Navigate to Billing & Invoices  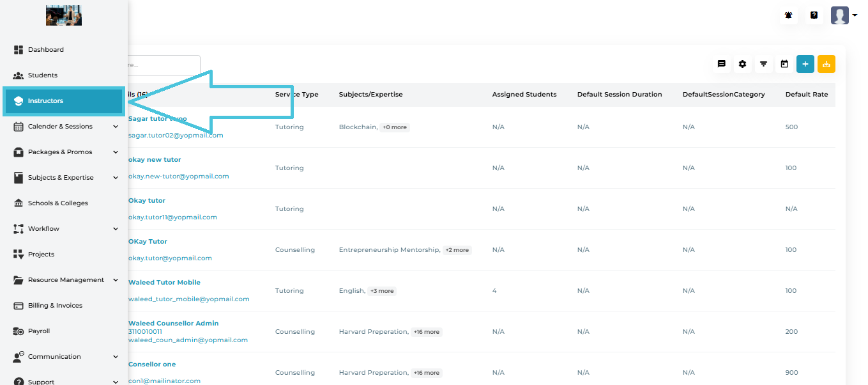55,306
